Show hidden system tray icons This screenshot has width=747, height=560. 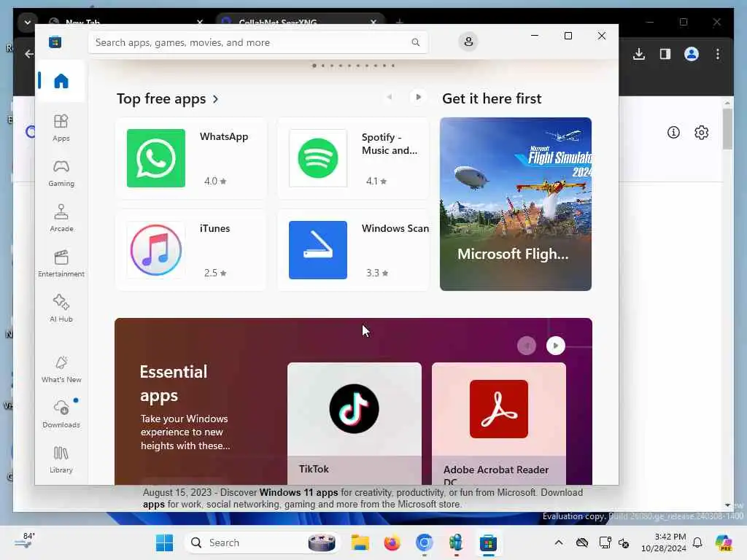pyautogui.click(x=559, y=542)
